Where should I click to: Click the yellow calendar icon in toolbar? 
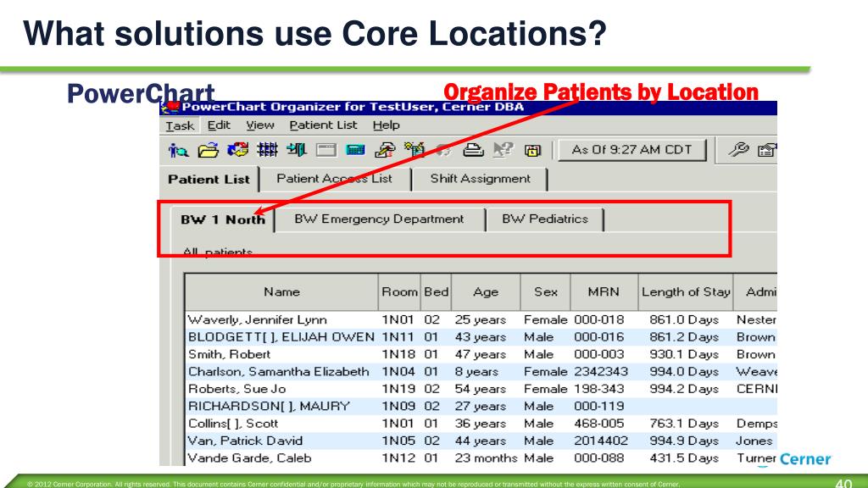pyautogui.click(x=532, y=150)
